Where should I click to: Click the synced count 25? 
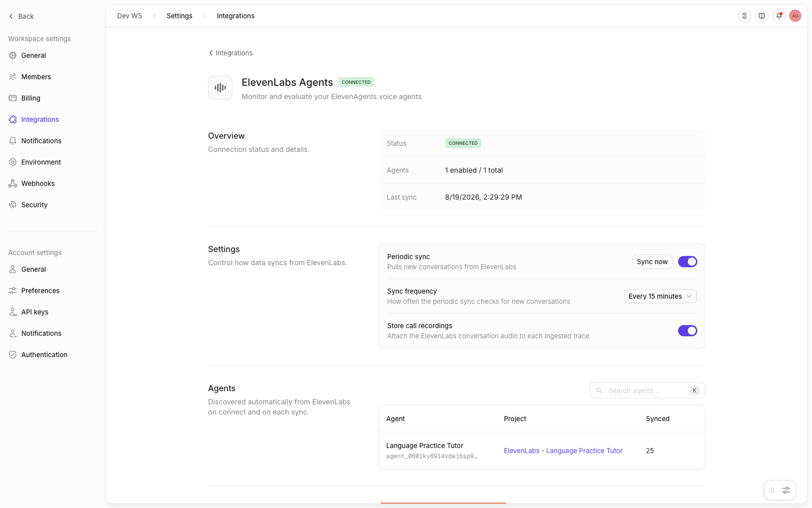pyautogui.click(x=650, y=451)
